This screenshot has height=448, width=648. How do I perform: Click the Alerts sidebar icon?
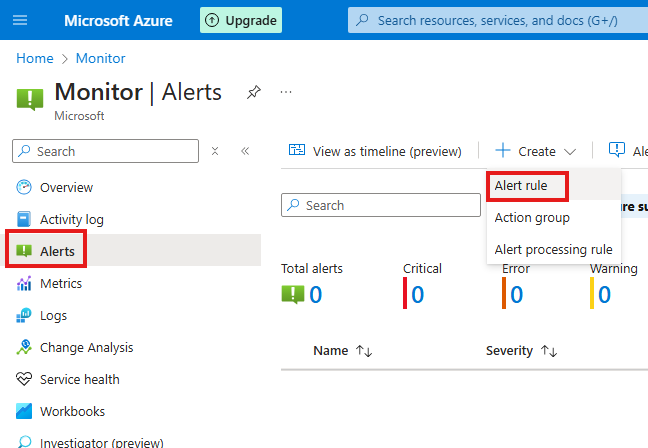tap(24, 251)
